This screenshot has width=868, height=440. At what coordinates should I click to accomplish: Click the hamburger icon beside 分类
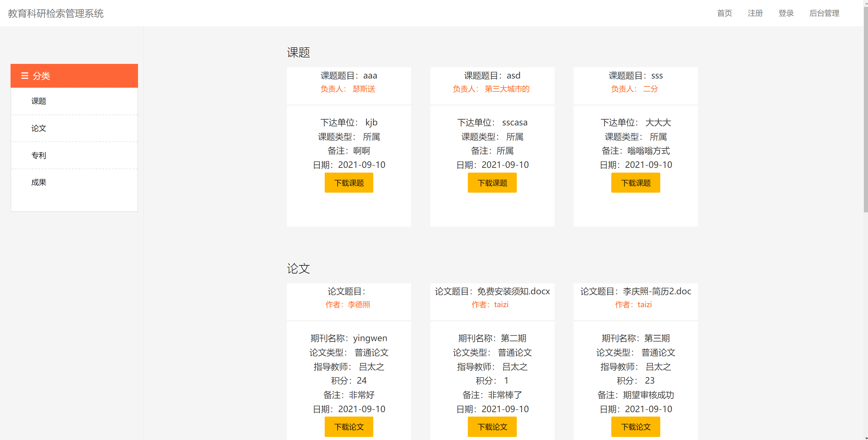[24, 76]
